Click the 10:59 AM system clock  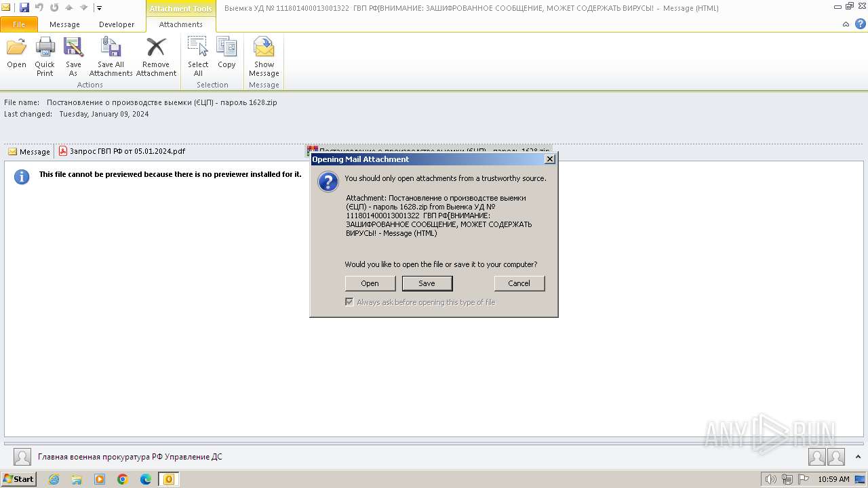click(x=834, y=479)
